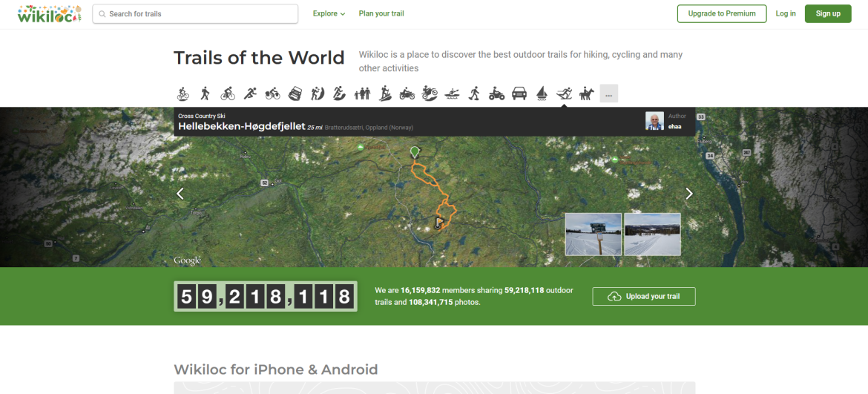Choose the running activity icon
The width and height of the screenshot is (868, 394).
[250, 93]
